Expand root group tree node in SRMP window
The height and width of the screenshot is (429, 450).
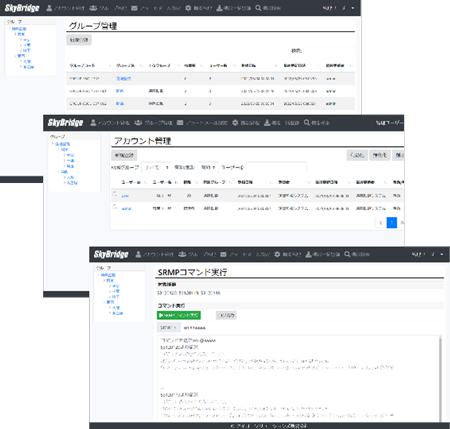click(99, 275)
